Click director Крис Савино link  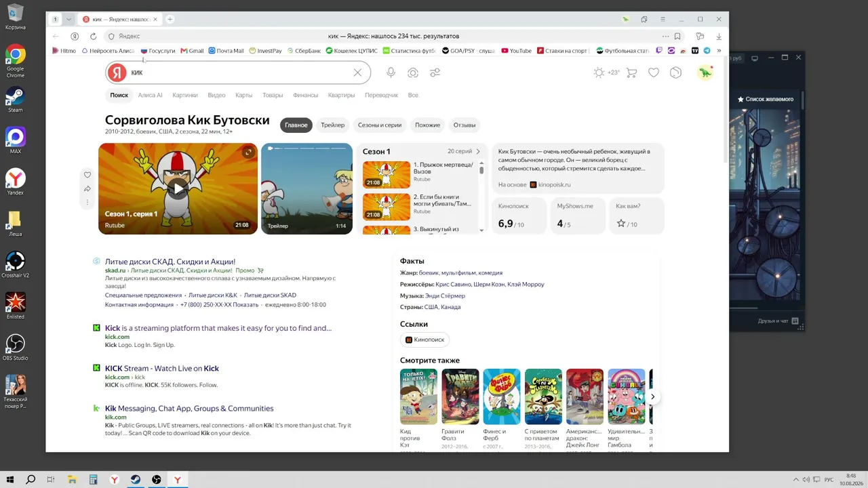tap(453, 285)
